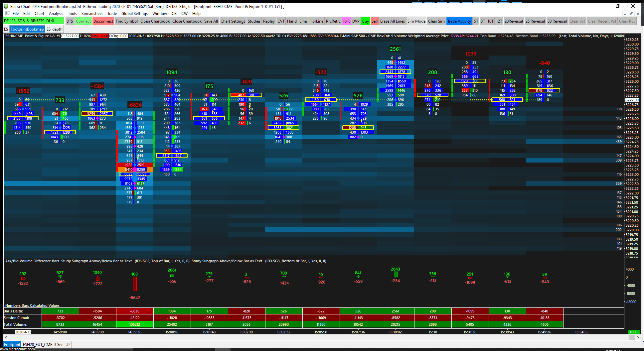Open the Global Settings menu
This screenshot has width=644, height=351.
(x=134, y=14)
